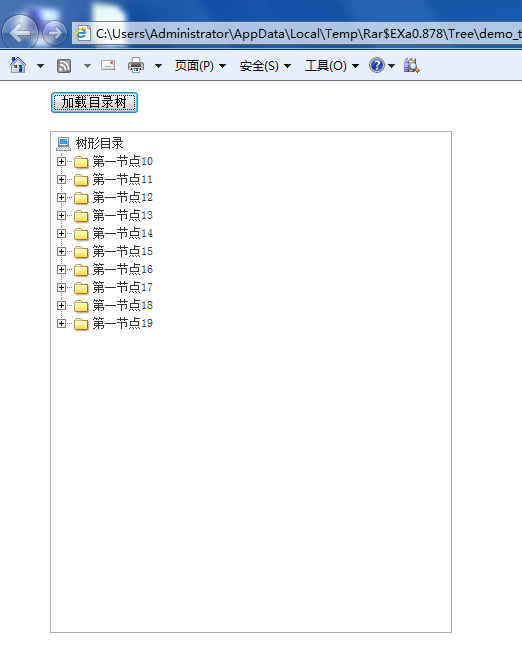Screen dimensions: 522x658
Task: Select the 第一节点14 label
Action: coord(123,234)
